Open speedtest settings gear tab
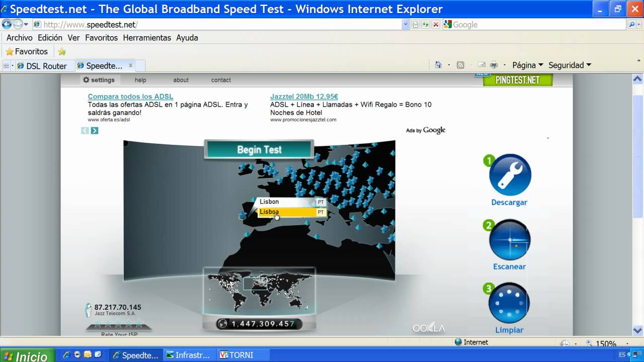Screen dimensions: 644x362 pyautogui.click(x=99, y=80)
